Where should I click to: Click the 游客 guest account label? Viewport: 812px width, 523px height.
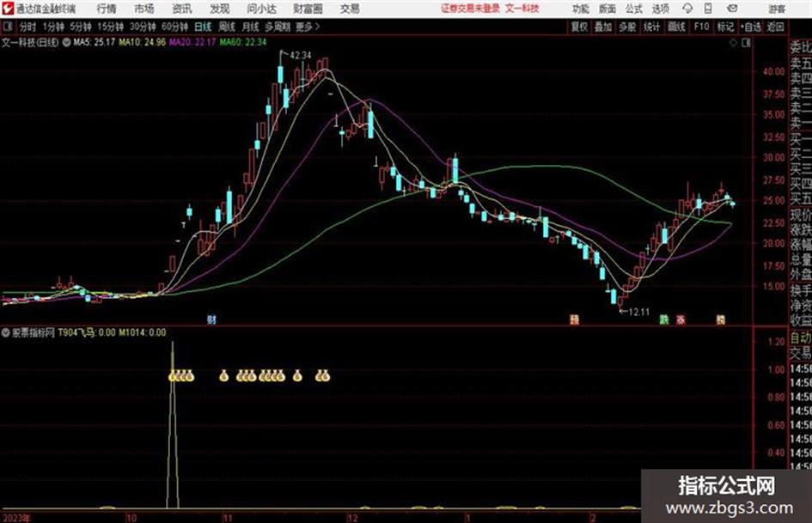click(x=776, y=9)
